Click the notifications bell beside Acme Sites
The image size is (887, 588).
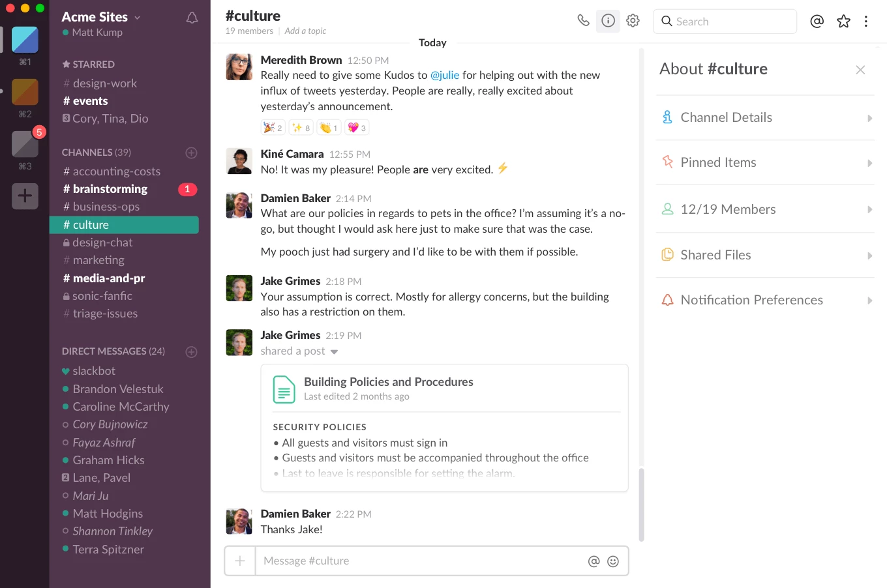pos(192,18)
